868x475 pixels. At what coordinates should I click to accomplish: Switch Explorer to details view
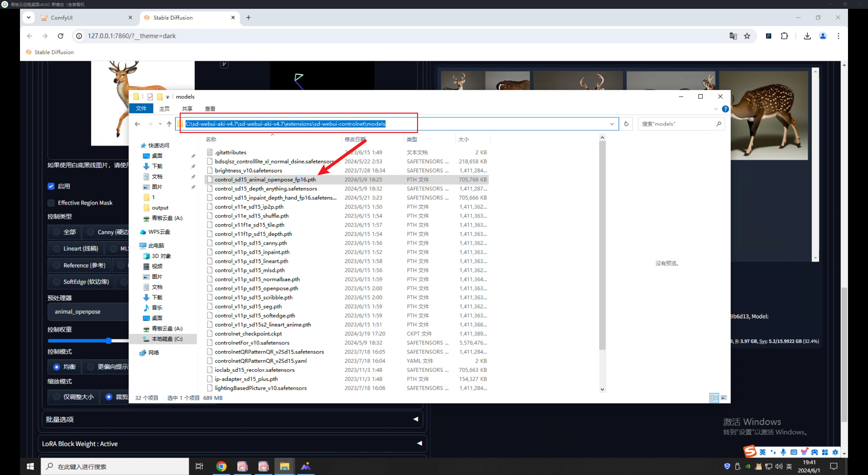pyautogui.click(x=714, y=398)
